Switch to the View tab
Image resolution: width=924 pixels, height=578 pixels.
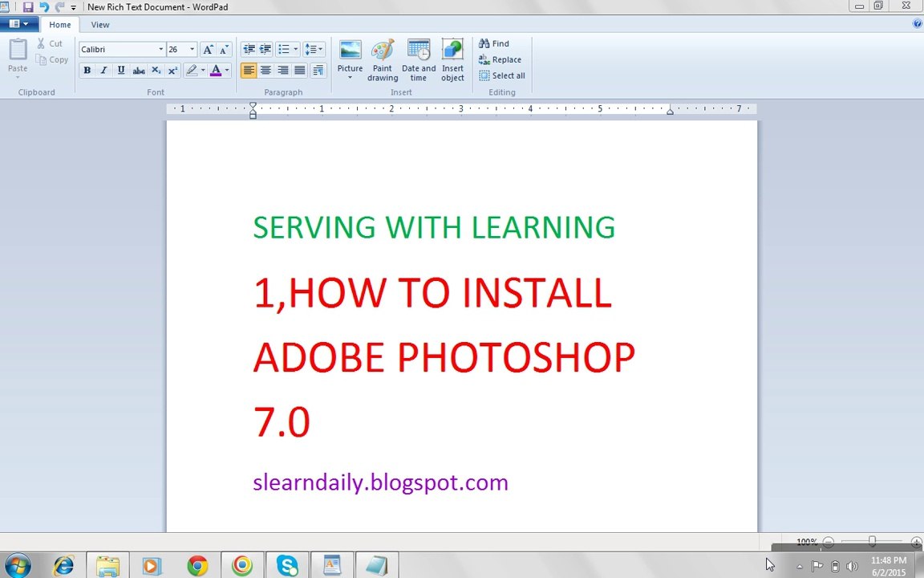click(x=100, y=25)
